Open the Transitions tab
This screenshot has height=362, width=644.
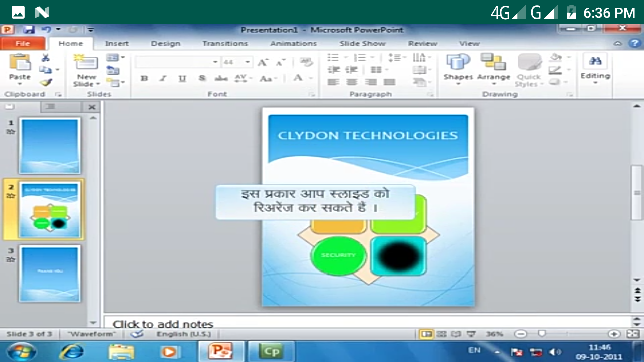click(225, 44)
